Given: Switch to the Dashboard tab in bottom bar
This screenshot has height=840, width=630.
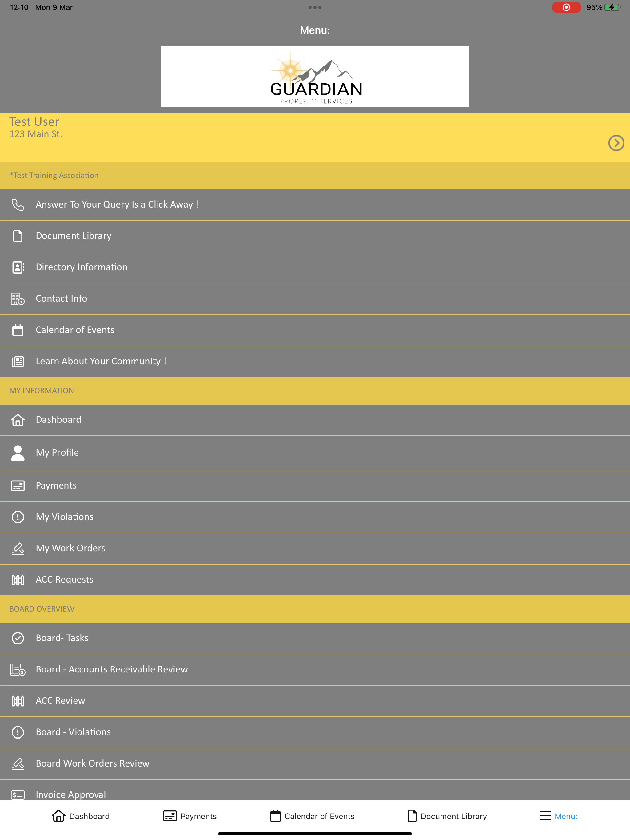Looking at the screenshot, I should click(81, 816).
